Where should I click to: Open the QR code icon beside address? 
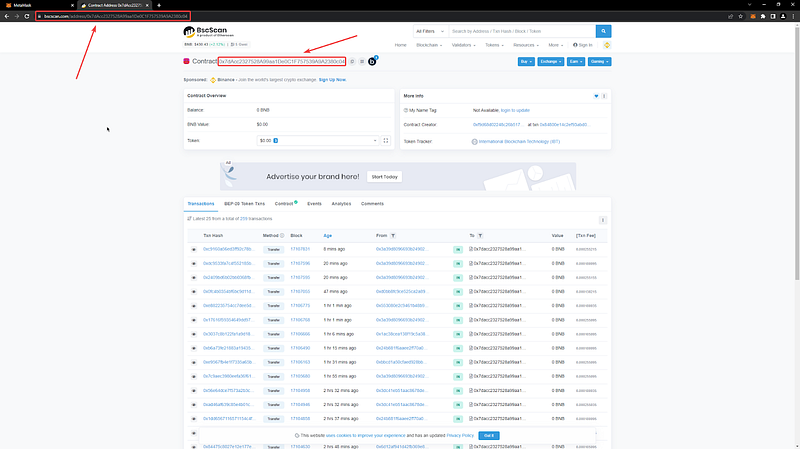pyautogui.click(x=362, y=61)
